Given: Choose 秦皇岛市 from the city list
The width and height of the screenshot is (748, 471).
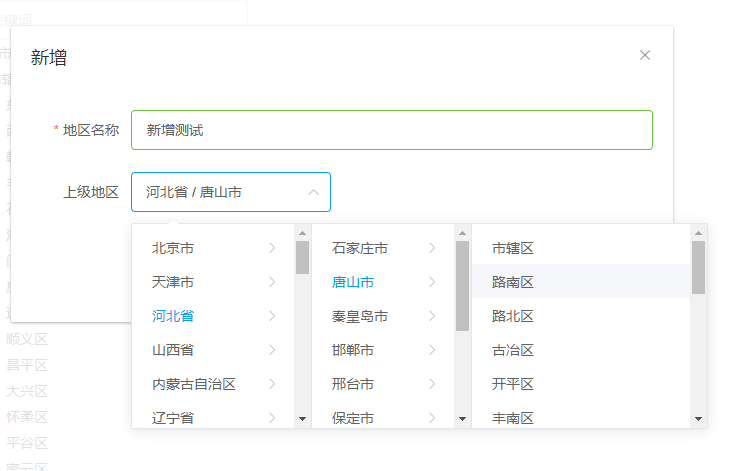Looking at the screenshot, I should 360,316.
